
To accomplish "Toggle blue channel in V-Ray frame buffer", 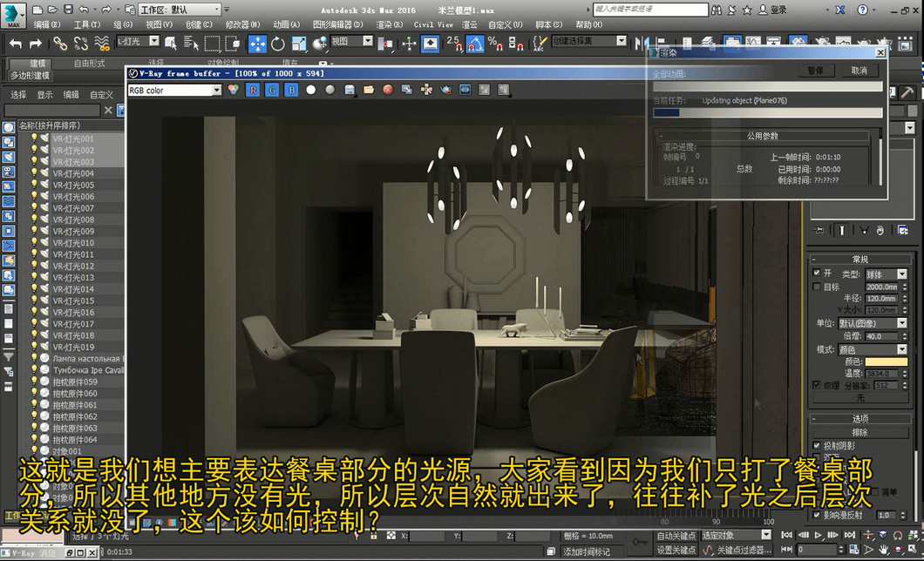I will click(x=292, y=90).
